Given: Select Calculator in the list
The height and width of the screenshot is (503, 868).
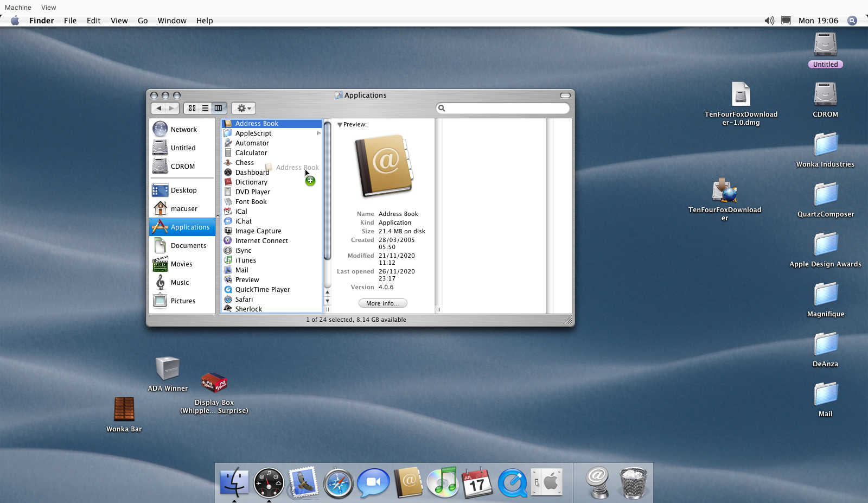Looking at the screenshot, I should tap(272, 153).
